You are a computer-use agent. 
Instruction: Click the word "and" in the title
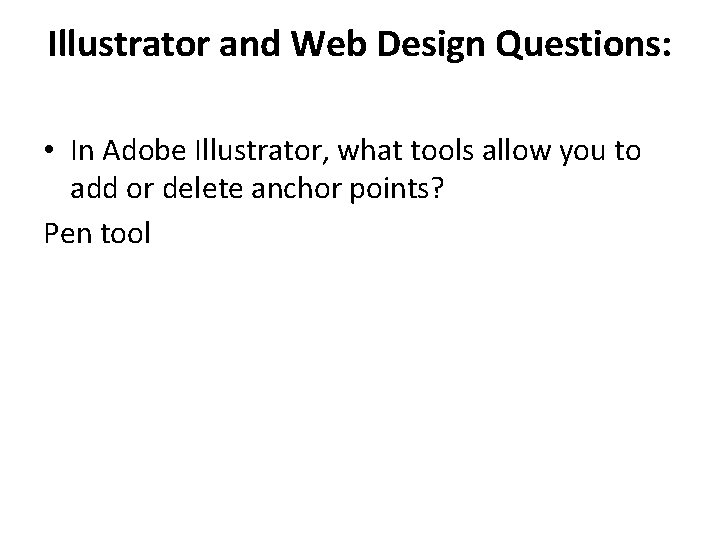click(x=250, y=44)
